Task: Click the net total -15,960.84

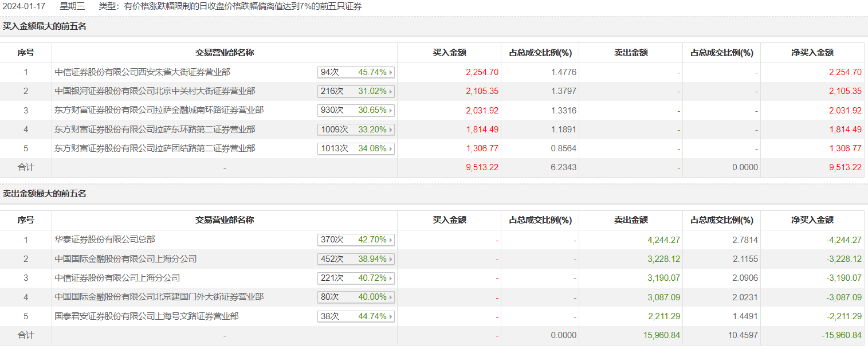Action: [x=841, y=335]
